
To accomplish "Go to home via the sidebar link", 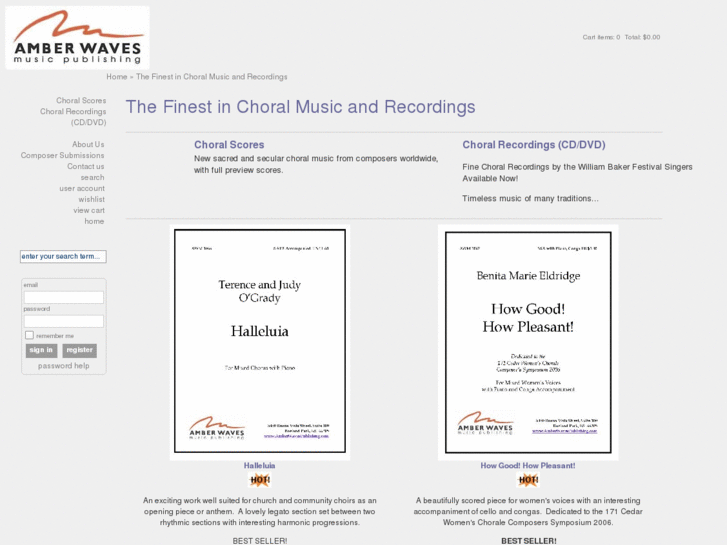I will (94, 221).
